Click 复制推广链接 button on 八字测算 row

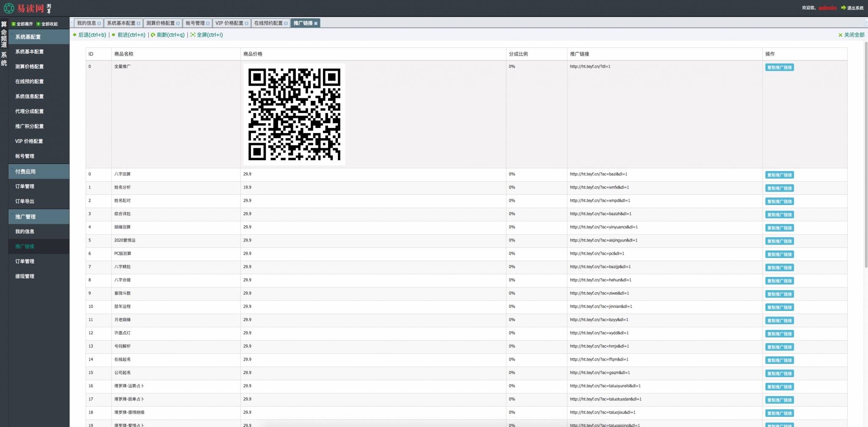click(779, 175)
